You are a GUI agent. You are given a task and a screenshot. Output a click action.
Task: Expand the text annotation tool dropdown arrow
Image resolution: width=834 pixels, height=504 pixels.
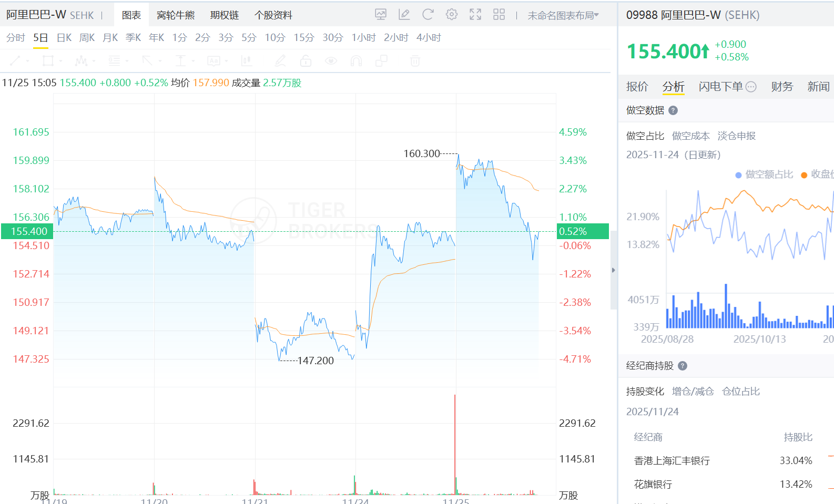tap(226, 61)
